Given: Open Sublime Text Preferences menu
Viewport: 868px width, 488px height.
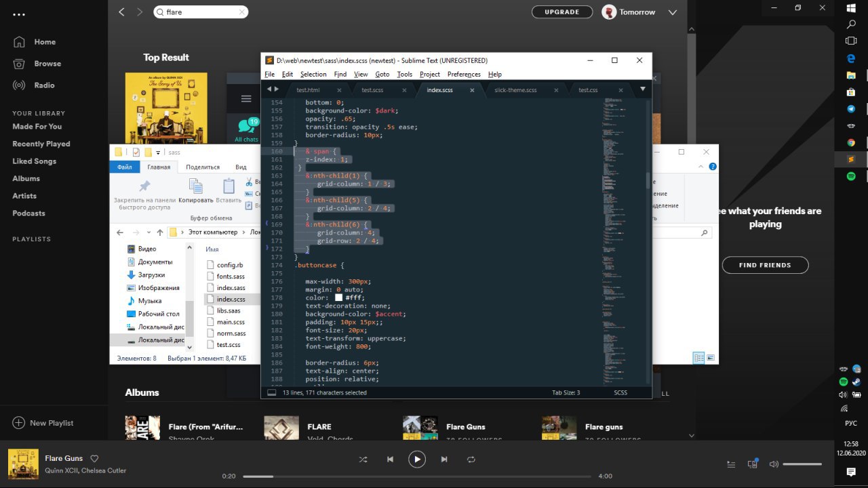Looking at the screenshot, I should [464, 74].
